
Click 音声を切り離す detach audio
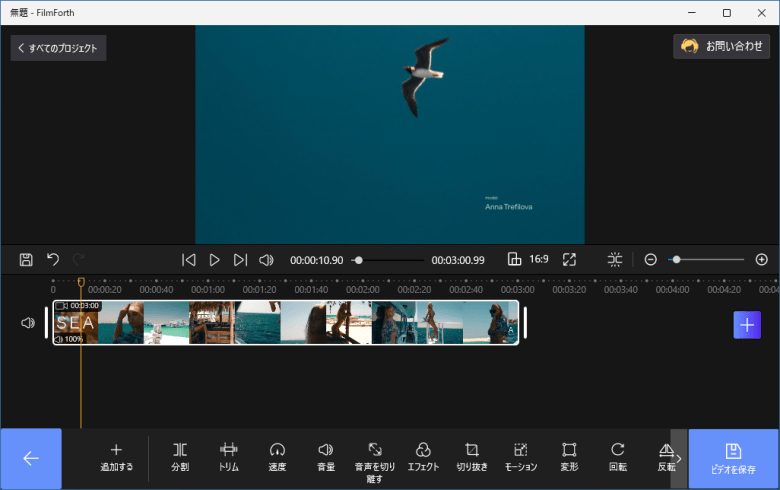375,463
